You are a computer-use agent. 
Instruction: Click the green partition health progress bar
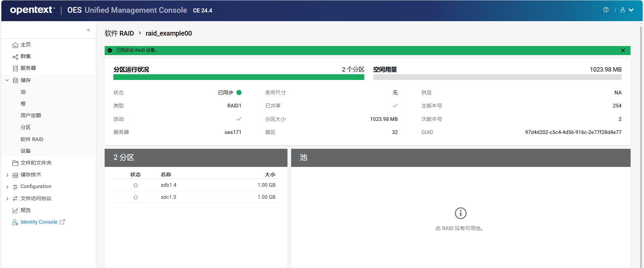point(238,77)
